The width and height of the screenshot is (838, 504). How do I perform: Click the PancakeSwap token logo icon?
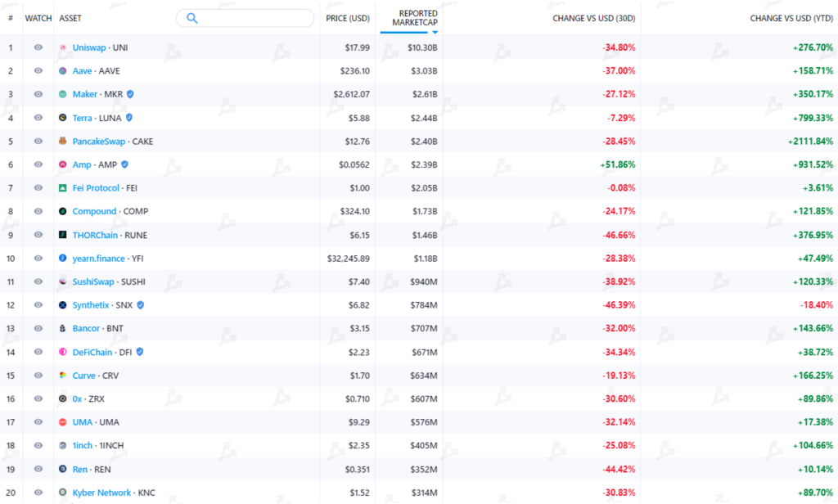tap(63, 142)
